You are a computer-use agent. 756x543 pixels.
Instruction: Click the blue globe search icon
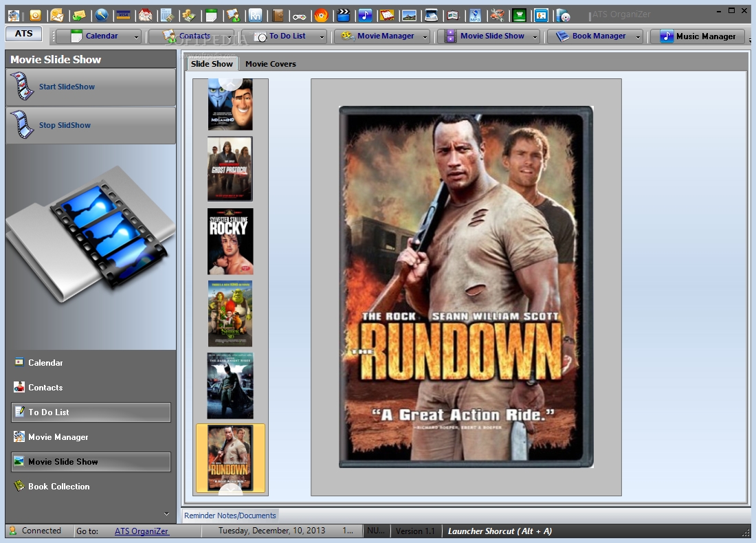point(101,15)
